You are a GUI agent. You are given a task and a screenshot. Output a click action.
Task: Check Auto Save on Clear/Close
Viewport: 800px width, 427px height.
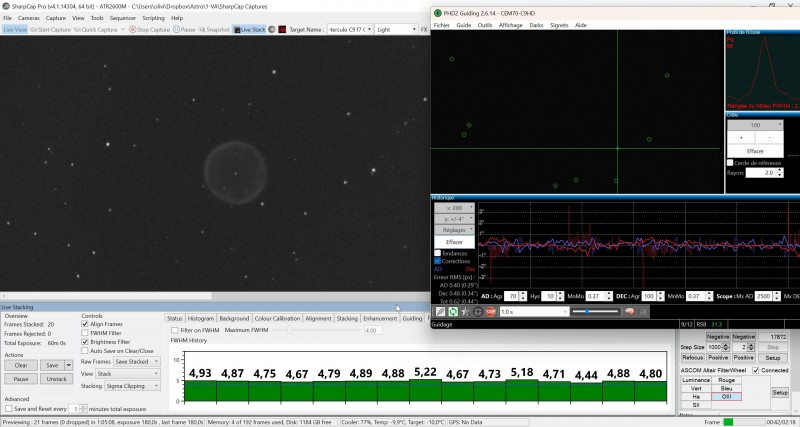85,351
